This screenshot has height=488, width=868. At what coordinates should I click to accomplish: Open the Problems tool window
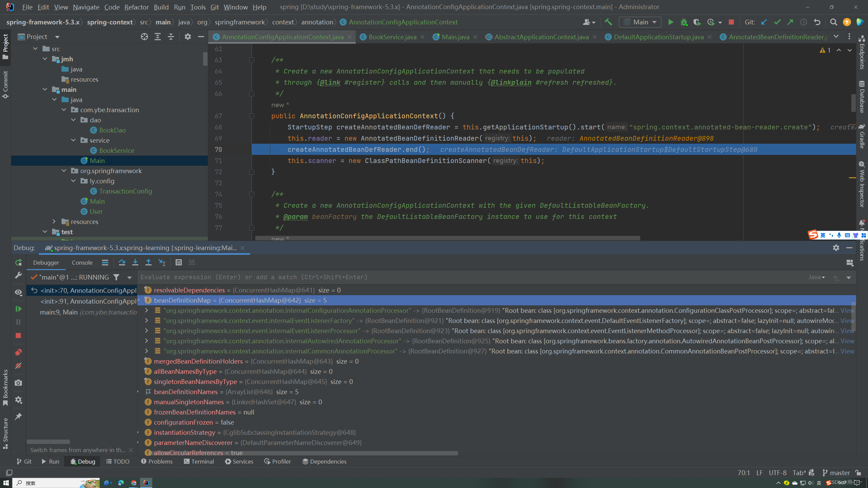[157, 462]
